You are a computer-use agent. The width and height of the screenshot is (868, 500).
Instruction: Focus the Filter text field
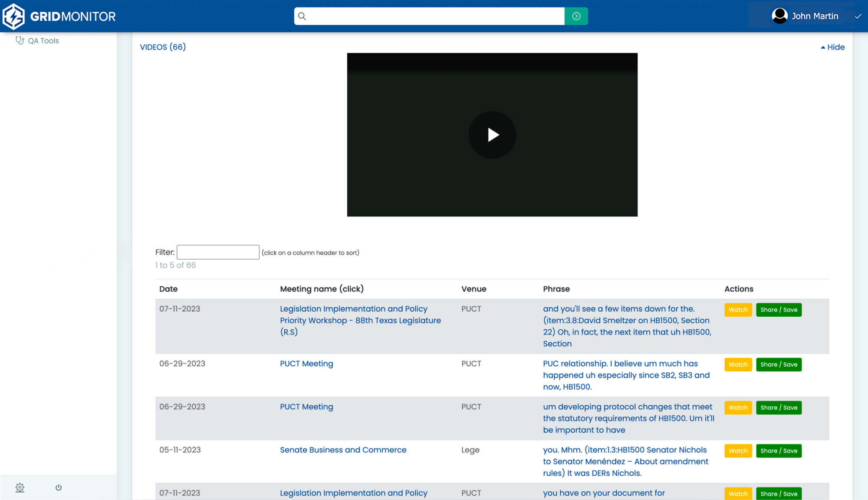point(218,252)
